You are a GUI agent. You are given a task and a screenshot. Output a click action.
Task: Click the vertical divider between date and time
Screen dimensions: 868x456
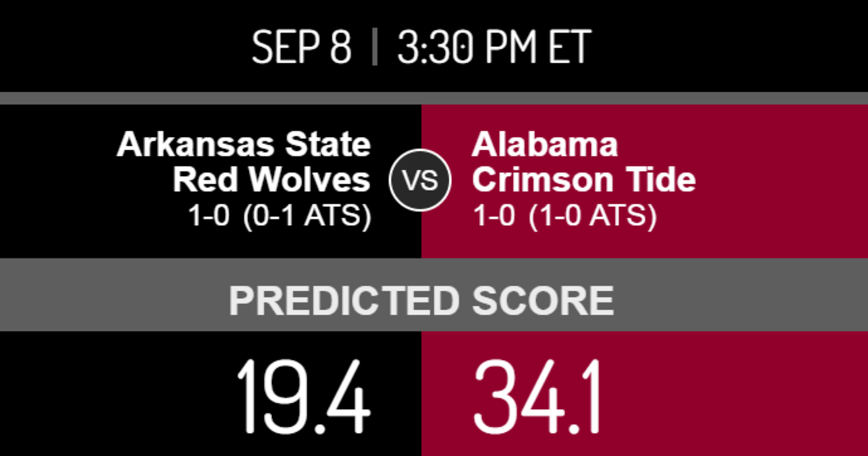[x=375, y=48]
